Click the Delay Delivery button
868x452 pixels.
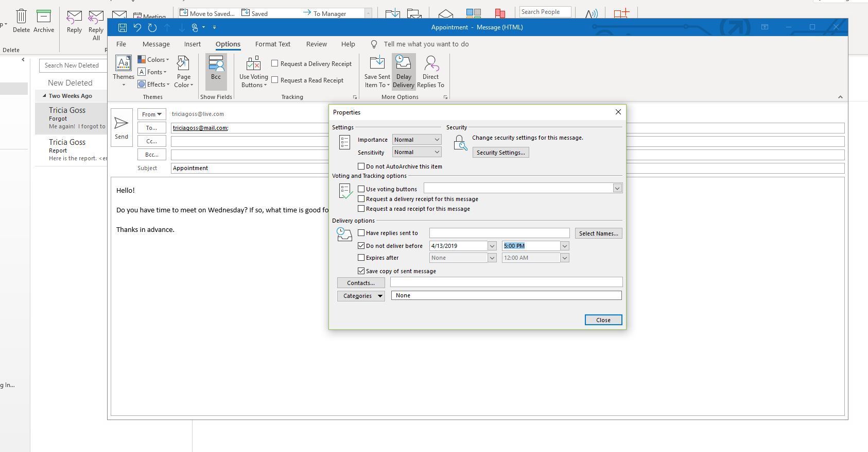[404, 71]
